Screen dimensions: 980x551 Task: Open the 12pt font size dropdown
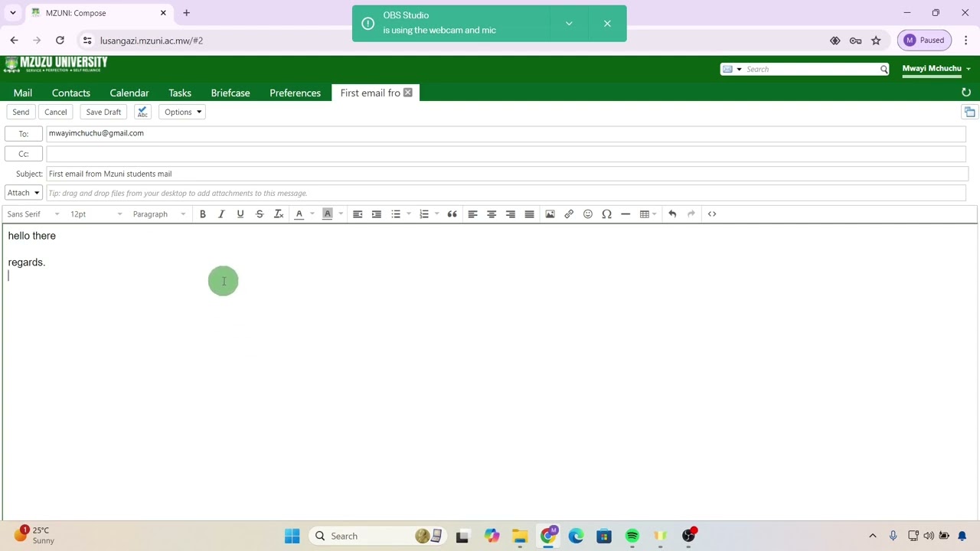96,214
